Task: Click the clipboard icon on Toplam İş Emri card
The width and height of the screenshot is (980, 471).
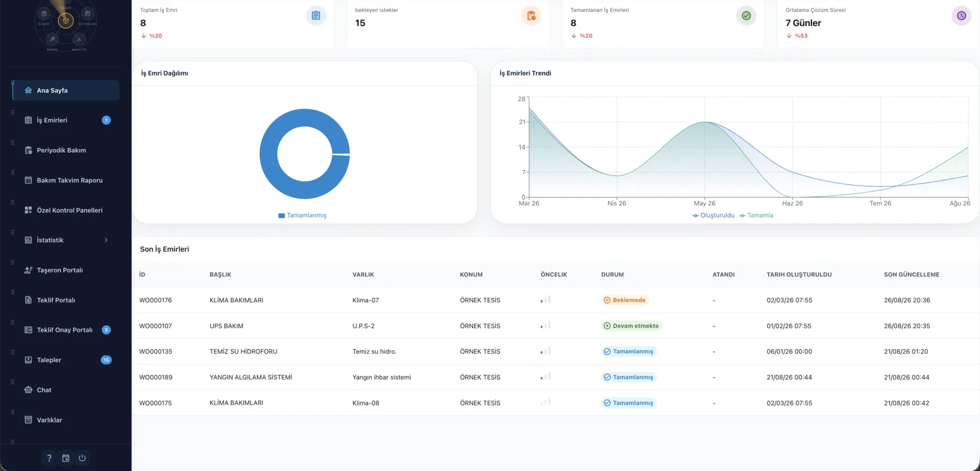Action: (316, 16)
